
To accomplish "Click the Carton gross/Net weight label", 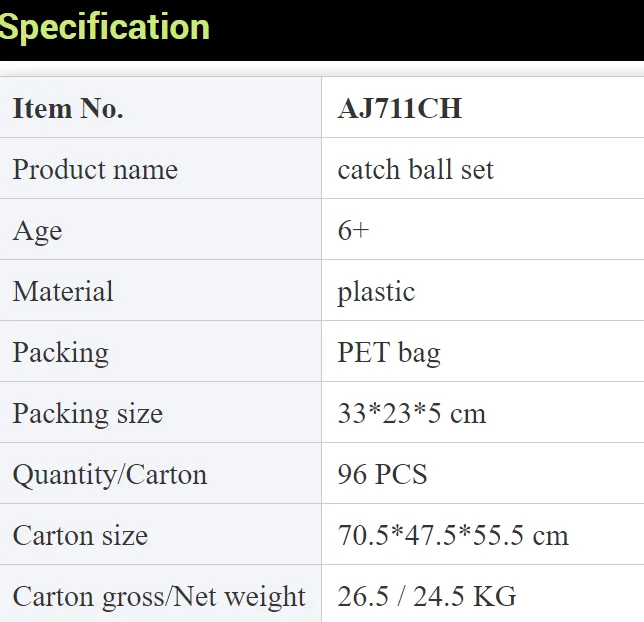I will (159, 596).
